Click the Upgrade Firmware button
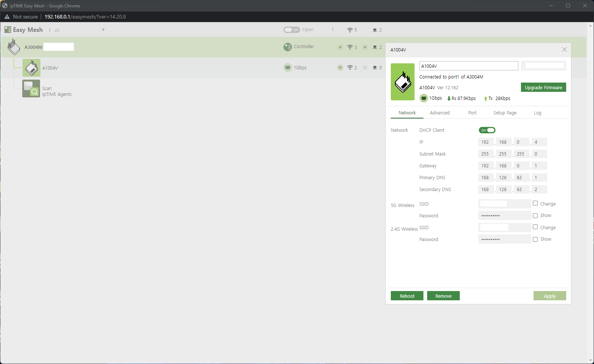This screenshot has height=364, width=594. coord(544,87)
